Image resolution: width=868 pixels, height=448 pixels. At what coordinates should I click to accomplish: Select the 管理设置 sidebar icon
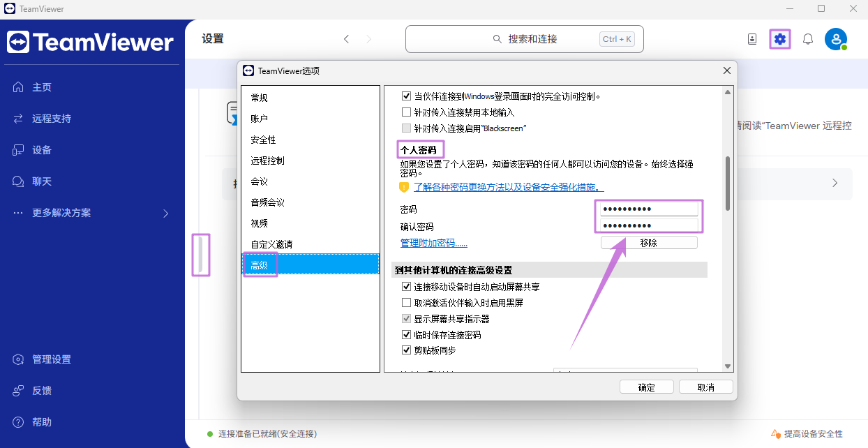[18, 359]
